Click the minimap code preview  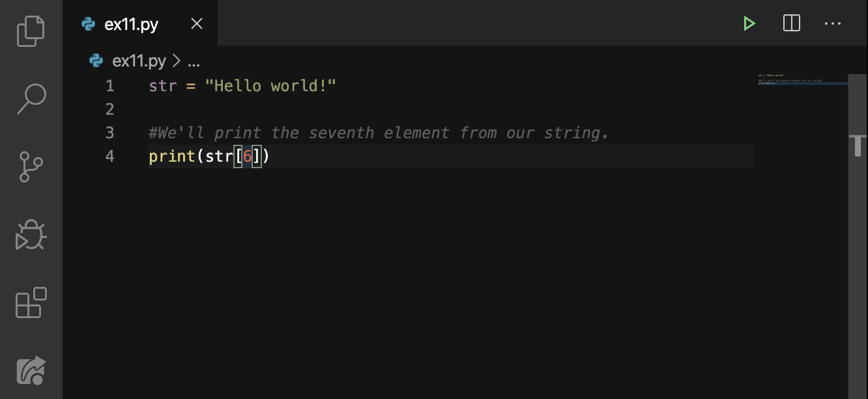pyautogui.click(x=802, y=78)
